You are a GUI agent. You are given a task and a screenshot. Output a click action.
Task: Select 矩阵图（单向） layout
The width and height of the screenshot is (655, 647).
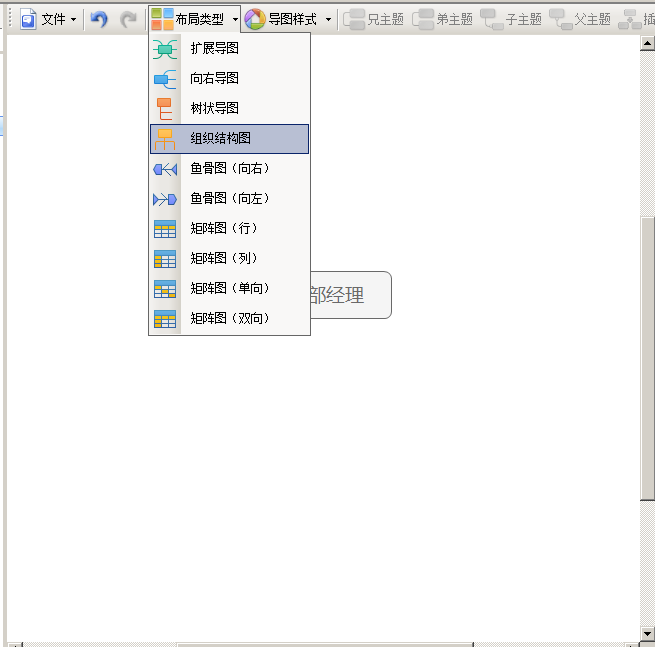click(229, 288)
